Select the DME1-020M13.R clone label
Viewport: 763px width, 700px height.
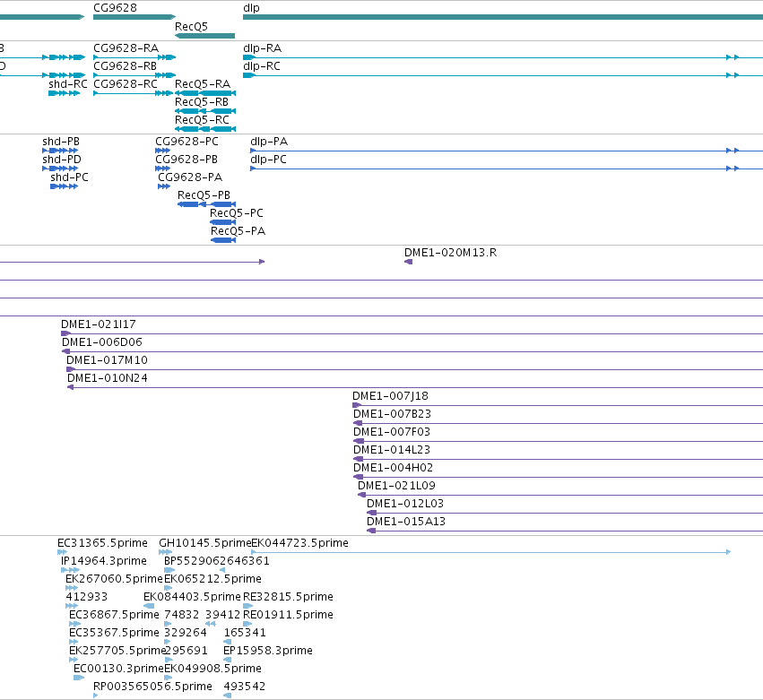[451, 253]
